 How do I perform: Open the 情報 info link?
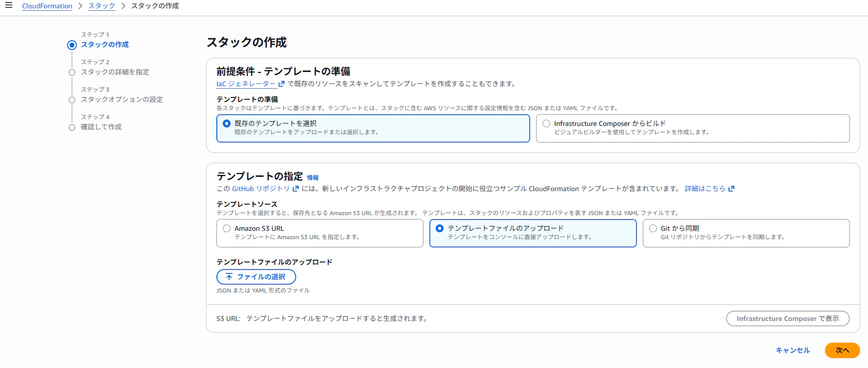[x=313, y=178]
